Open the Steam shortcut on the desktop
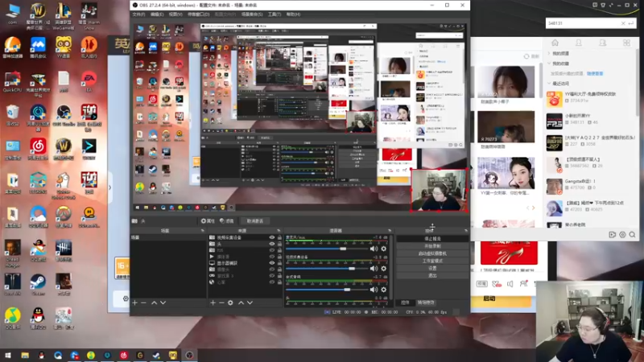 click(38, 285)
